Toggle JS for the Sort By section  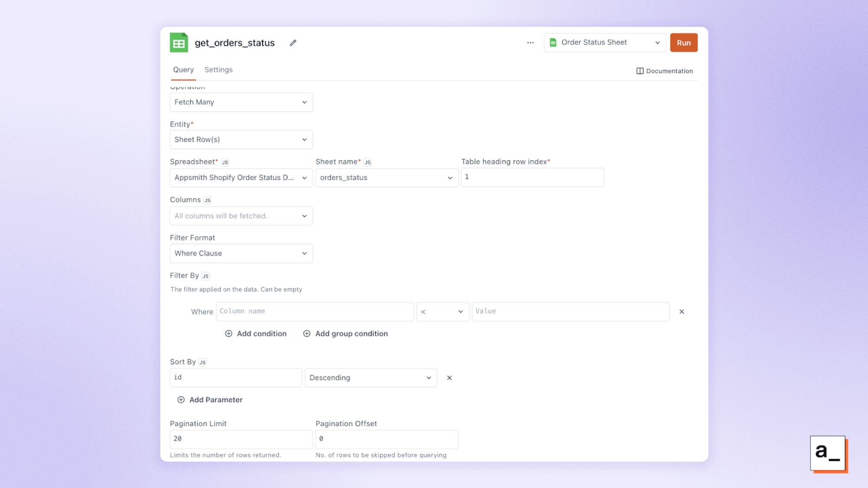tap(202, 362)
